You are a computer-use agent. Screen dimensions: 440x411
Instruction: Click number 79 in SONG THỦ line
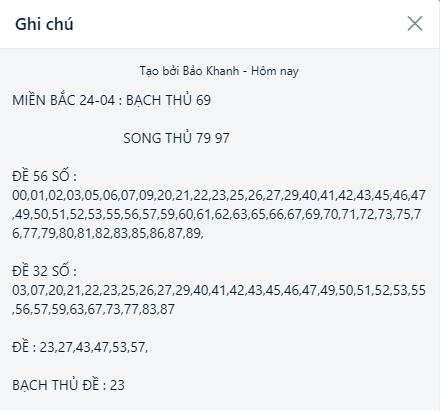203,138
